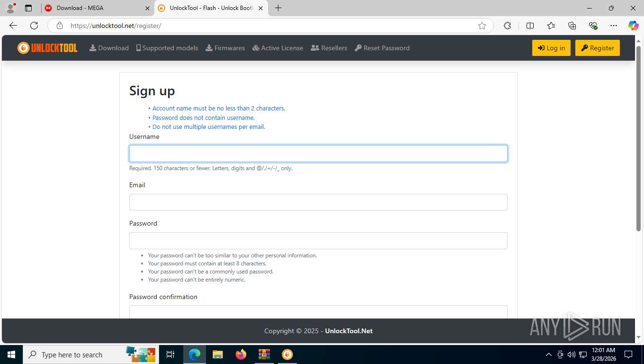Screen dimensions: 644x364
Task: Open notification center icon
Action: point(628,355)
